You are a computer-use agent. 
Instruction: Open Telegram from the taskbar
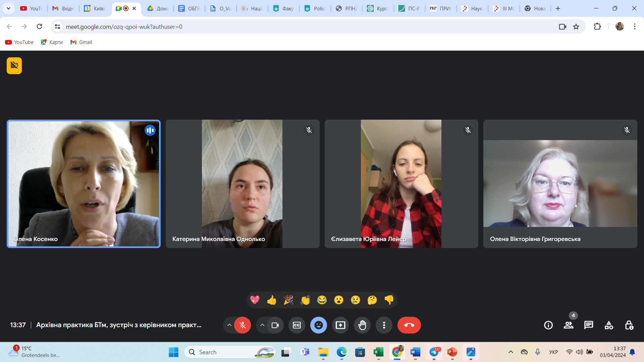(434, 352)
